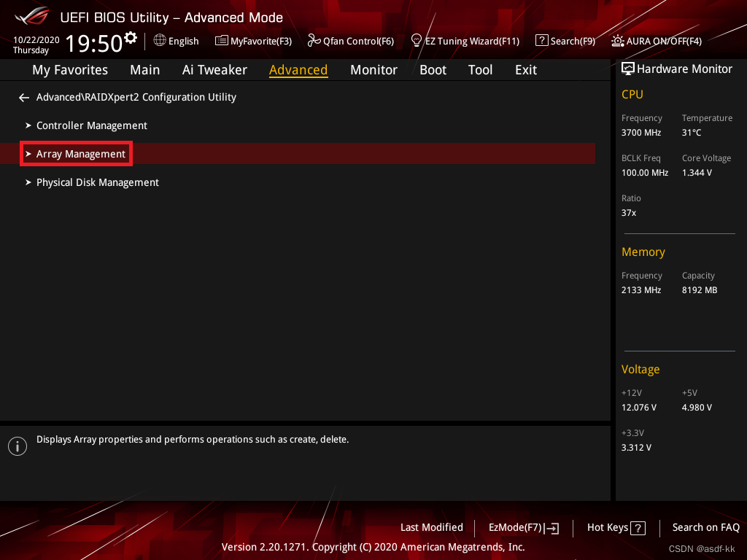Expand Array Management arrow
747x560 pixels.
28,154
